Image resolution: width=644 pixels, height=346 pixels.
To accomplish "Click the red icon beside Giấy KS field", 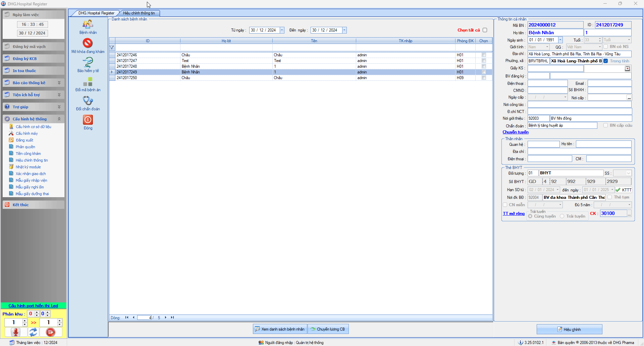I will click(x=627, y=69).
